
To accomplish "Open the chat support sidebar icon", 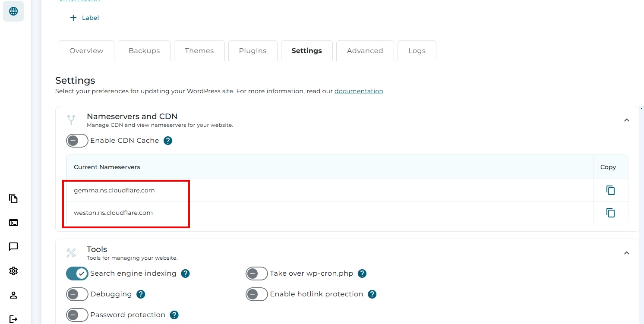I will pos(13,247).
